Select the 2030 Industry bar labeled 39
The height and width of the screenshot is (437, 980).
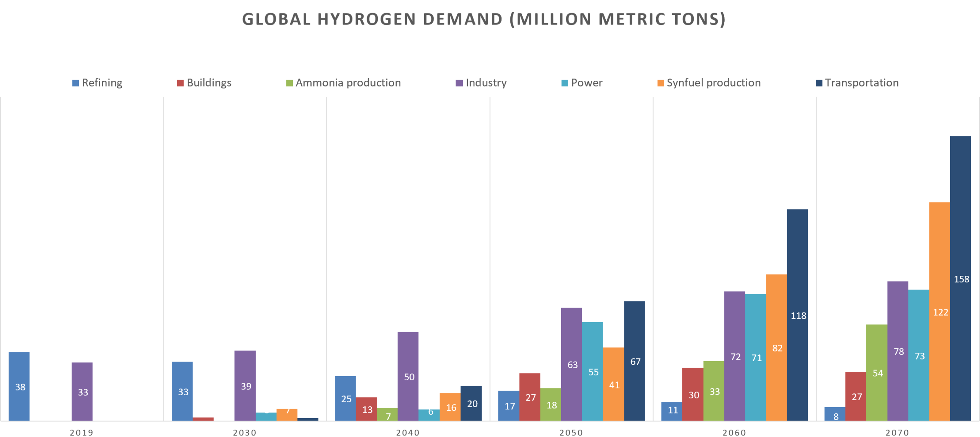pos(245,386)
